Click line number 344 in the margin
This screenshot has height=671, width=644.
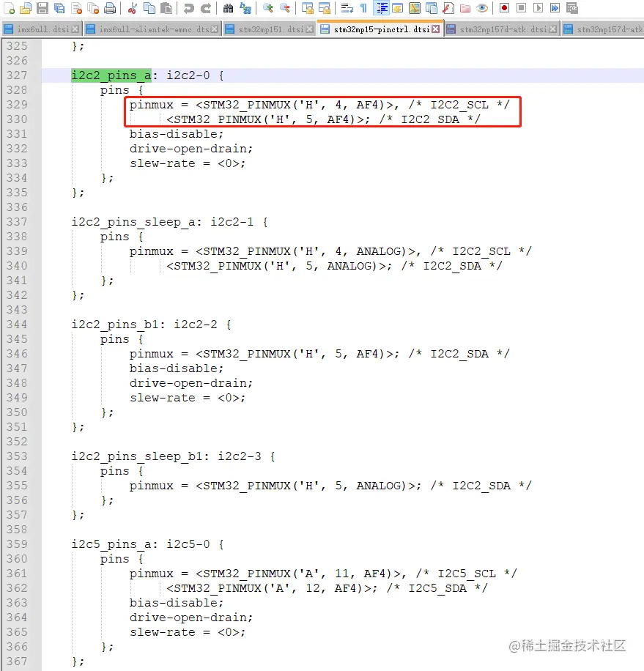(x=17, y=325)
